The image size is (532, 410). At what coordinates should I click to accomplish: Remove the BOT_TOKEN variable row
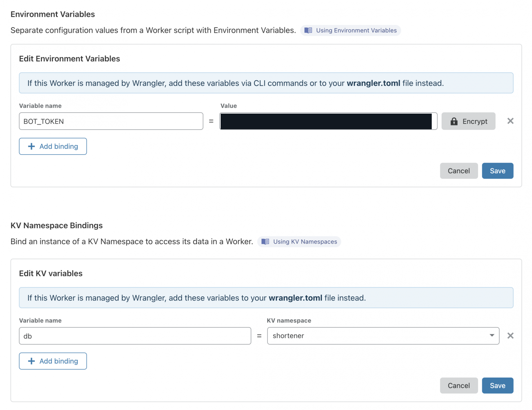[510, 121]
